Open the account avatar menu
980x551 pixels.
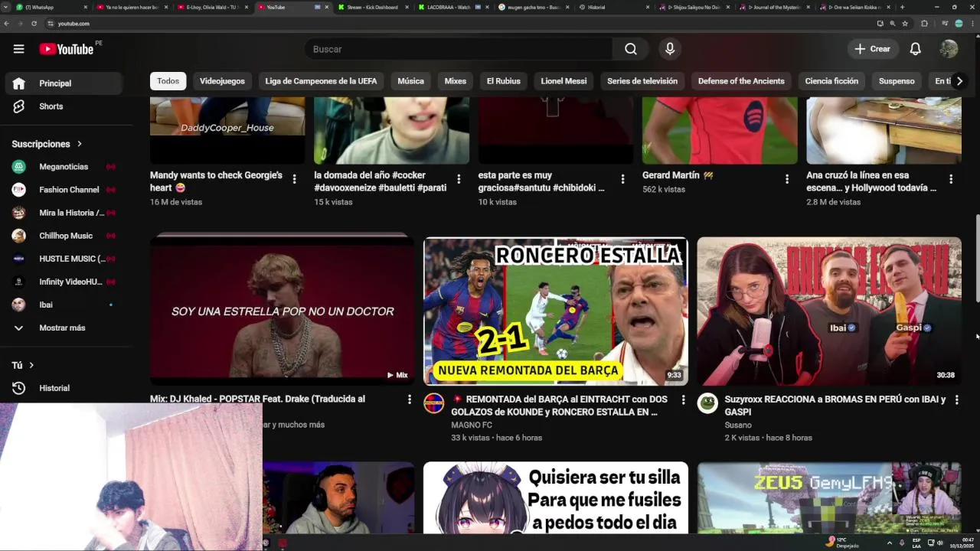click(949, 49)
